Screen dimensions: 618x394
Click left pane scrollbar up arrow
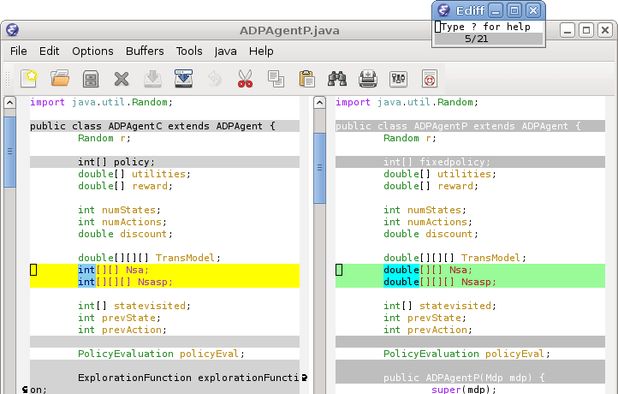coord(10,103)
